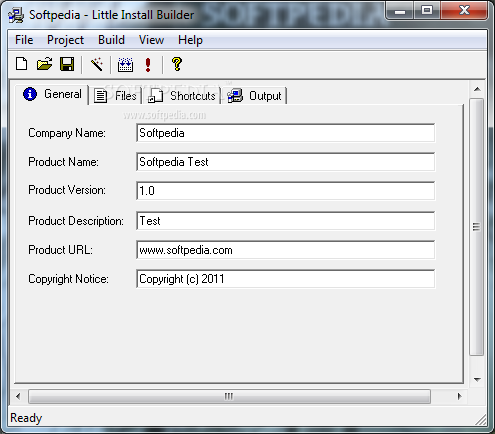Click the Product Version field showing 1.0
The height and width of the screenshot is (434, 495).
285,191
